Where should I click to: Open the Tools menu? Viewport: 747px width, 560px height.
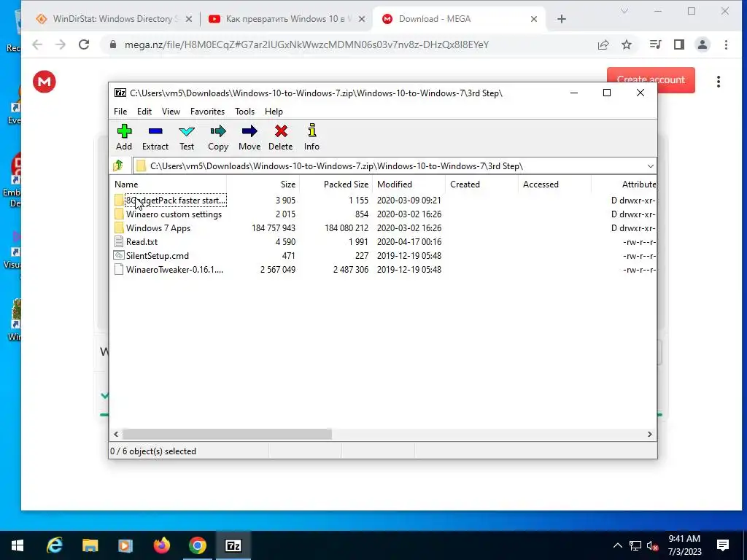[x=245, y=112]
